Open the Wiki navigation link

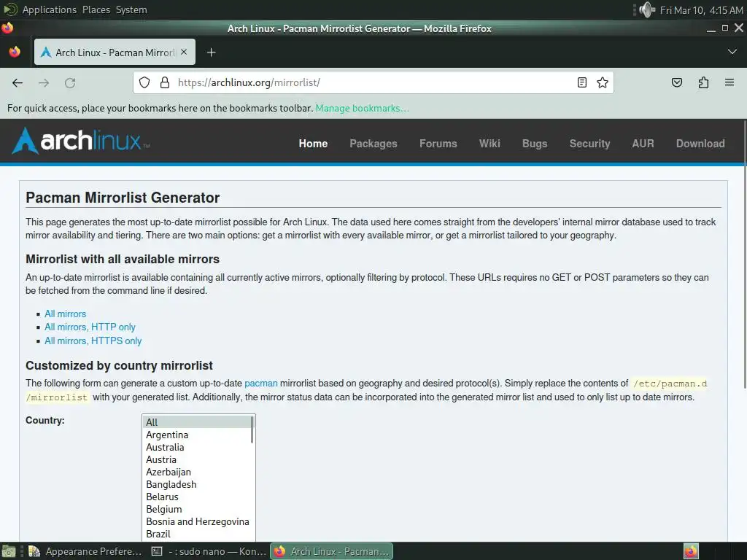tap(489, 144)
